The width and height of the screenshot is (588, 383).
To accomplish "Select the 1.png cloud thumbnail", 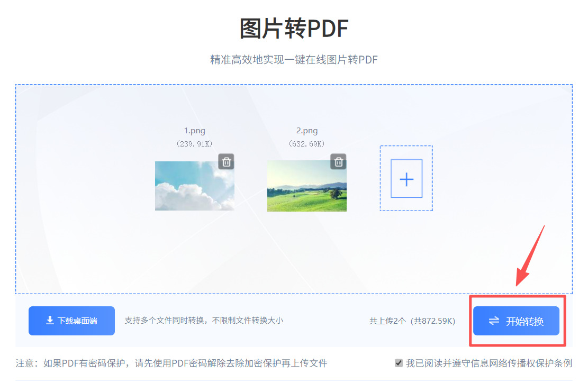I will (195, 186).
